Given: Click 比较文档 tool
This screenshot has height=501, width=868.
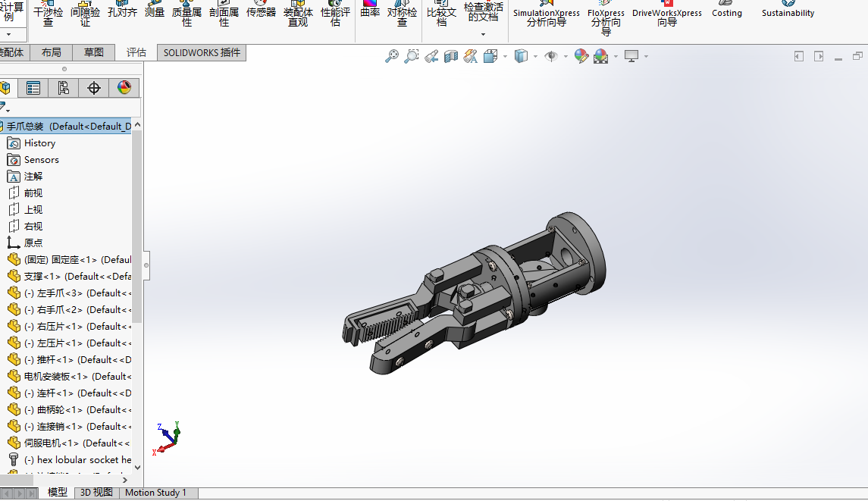Looking at the screenshot, I should click(x=441, y=14).
